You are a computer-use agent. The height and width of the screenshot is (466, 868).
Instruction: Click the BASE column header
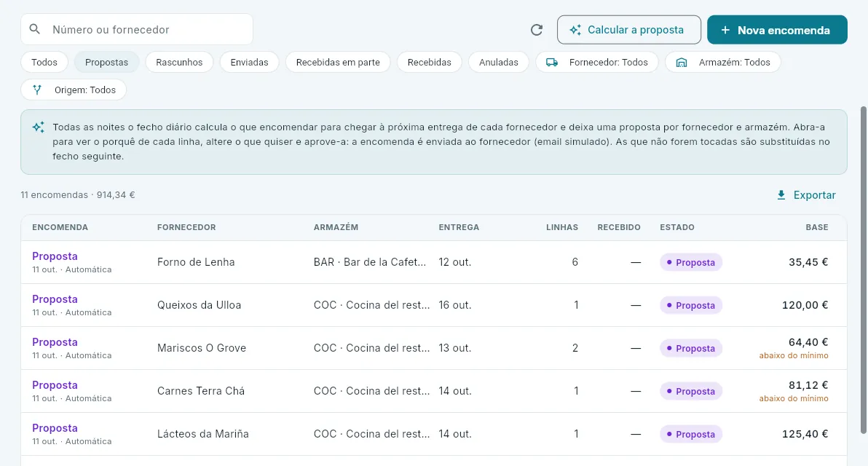[817, 227]
